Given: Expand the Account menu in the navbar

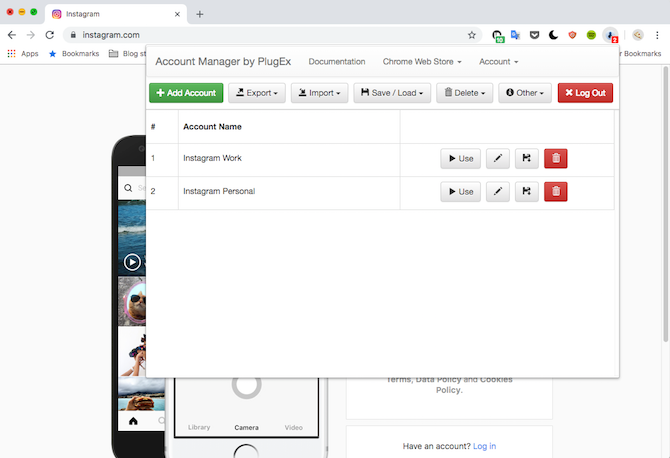Looking at the screenshot, I should pyautogui.click(x=498, y=62).
